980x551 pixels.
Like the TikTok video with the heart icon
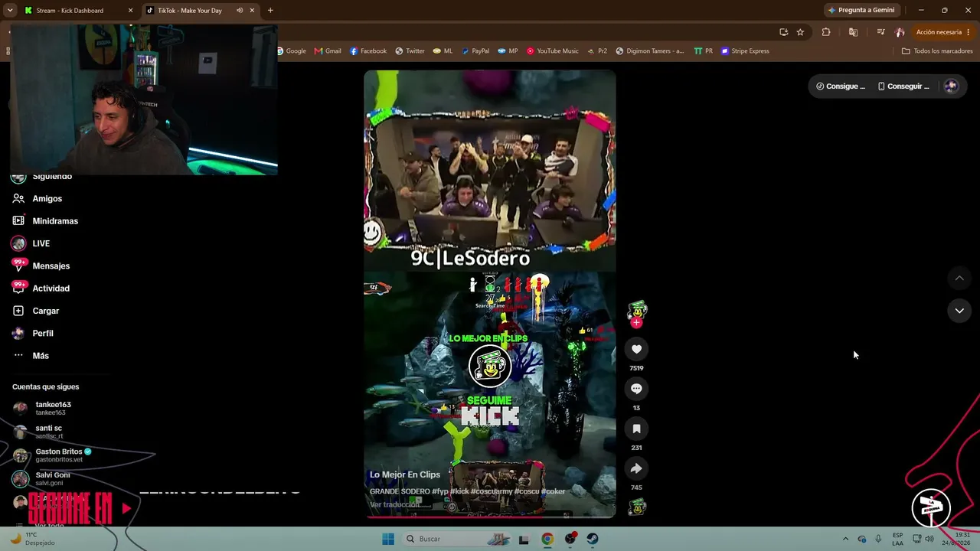[x=636, y=349]
